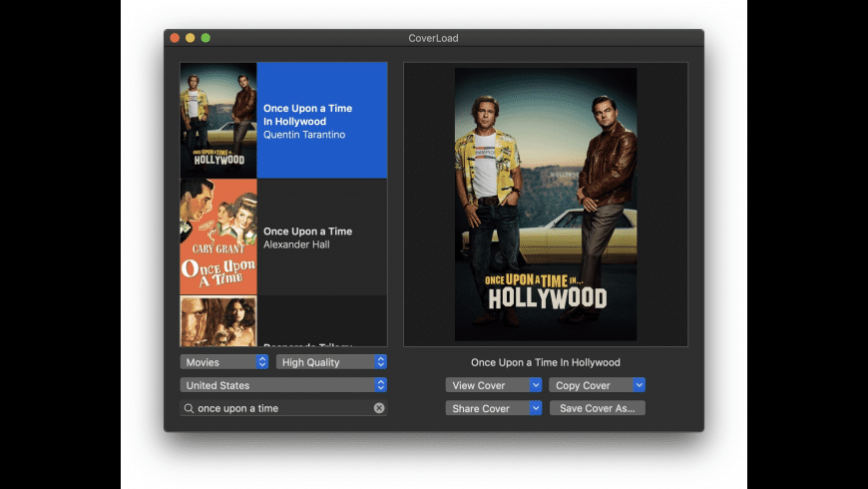Image resolution: width=868 pixels, height=489 pixels.
Task: Clear the search field with the X icon
Action: [379, 408]
